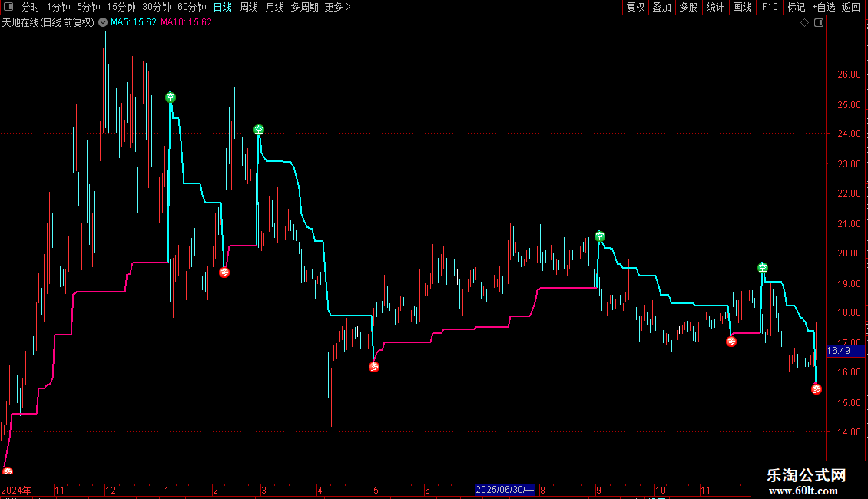Viewport: 868px width, 499px height.
Task: Add stock to watchlist with +自选
Action: tap(823, 7)
